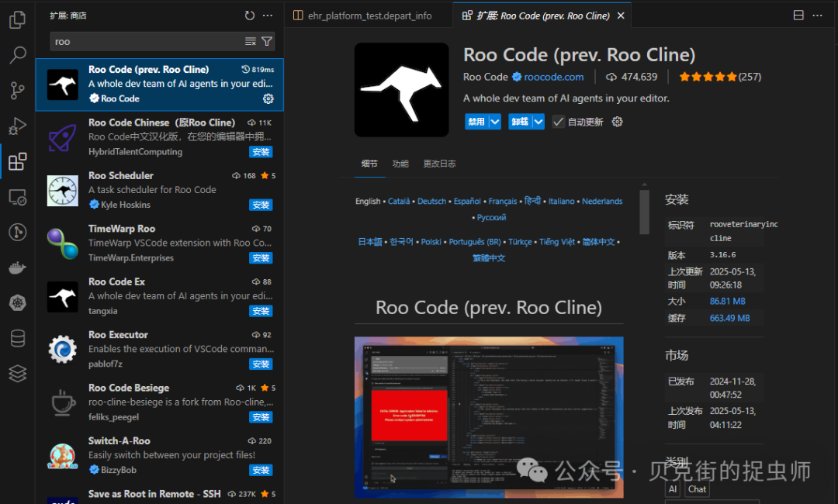Click the 禁用 disable button

pyautogui.click(x=476, y=122)
